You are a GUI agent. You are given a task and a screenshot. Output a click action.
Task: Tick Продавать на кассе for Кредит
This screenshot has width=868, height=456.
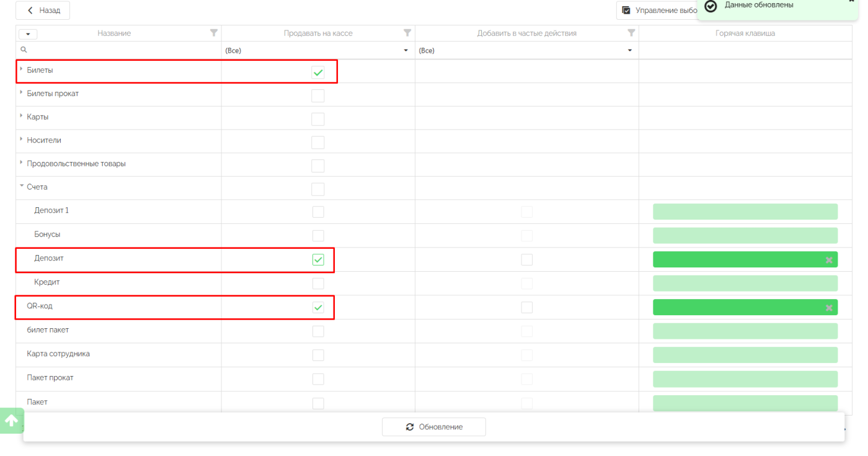pos(318,284)
